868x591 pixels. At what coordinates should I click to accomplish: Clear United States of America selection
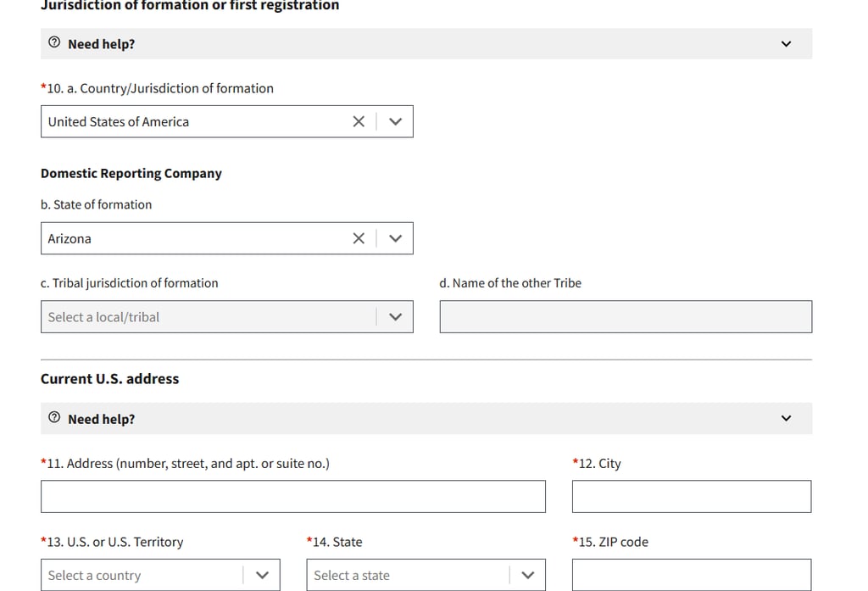pos(359,121)
